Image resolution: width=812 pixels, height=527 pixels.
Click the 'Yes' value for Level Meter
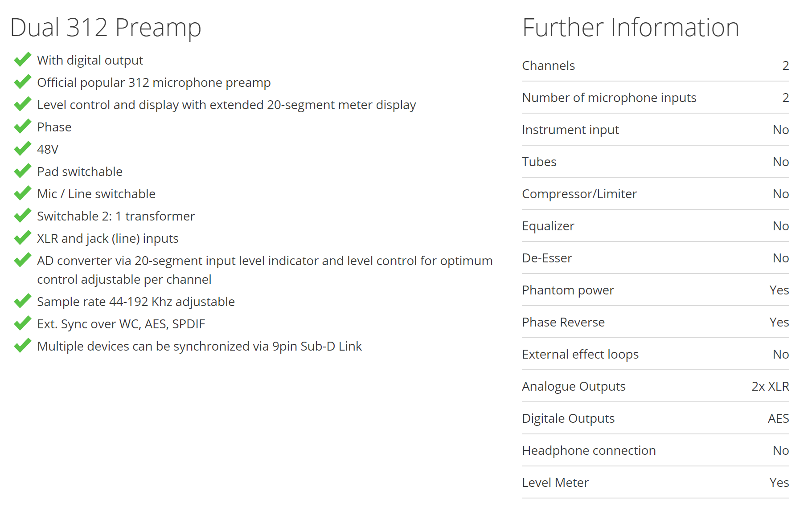[779, 482]
